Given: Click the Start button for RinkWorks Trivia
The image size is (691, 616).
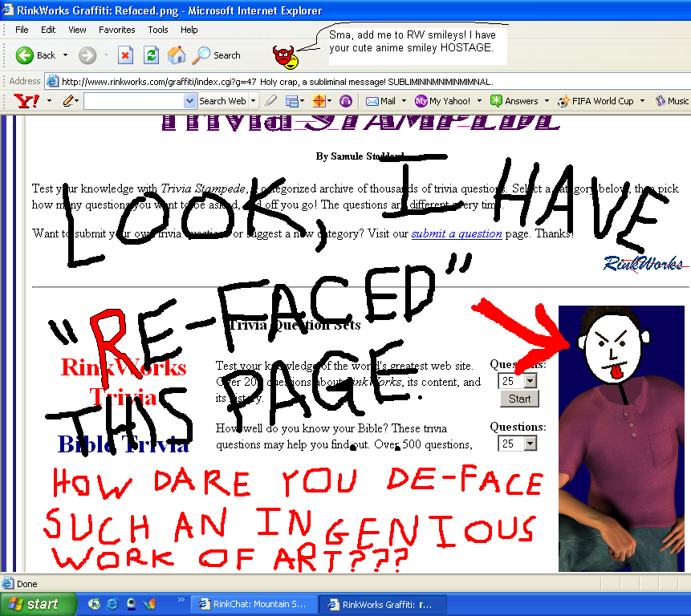Looking at the screenshot, I should click(x=519, y=399).
